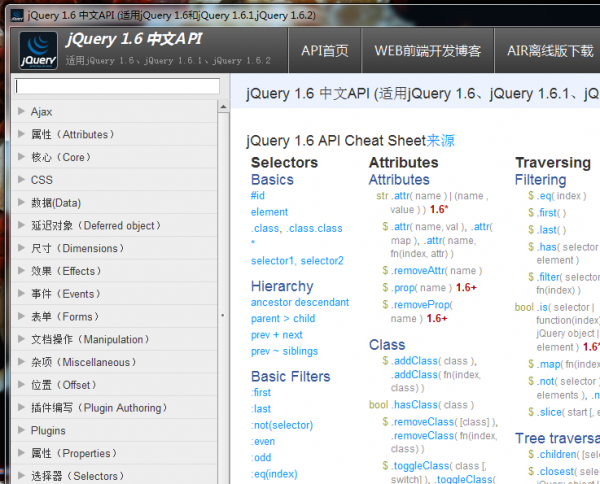Click the jQuery logo in the header
The width and height of the screenshot is (600, 484).
38,51
